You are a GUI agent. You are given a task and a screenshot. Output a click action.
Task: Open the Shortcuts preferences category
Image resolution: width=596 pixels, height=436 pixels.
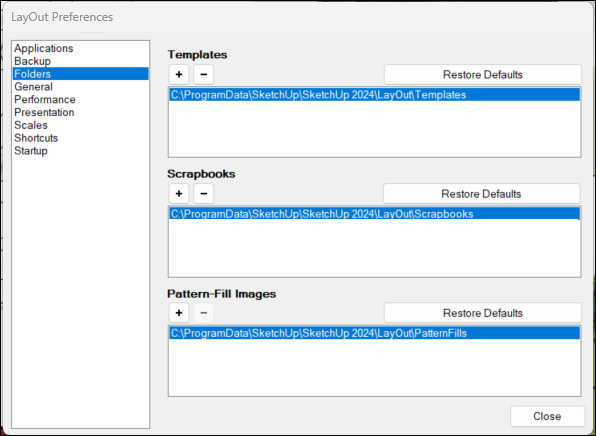pos(80,138)
